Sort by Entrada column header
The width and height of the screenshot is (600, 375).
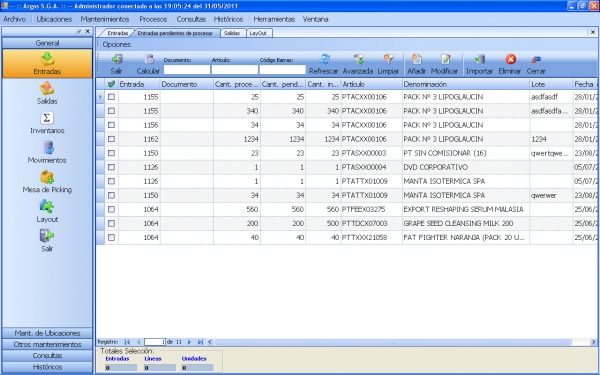(139, 84)
